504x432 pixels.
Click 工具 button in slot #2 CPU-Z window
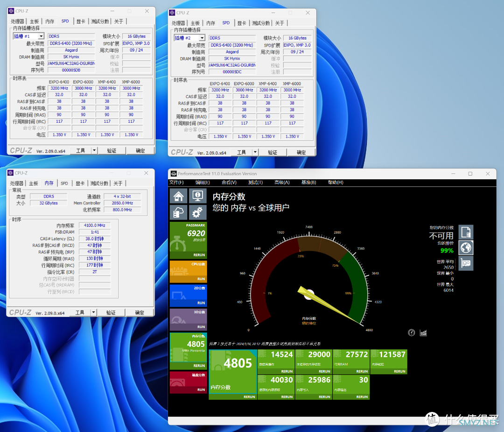coord(241,152)
